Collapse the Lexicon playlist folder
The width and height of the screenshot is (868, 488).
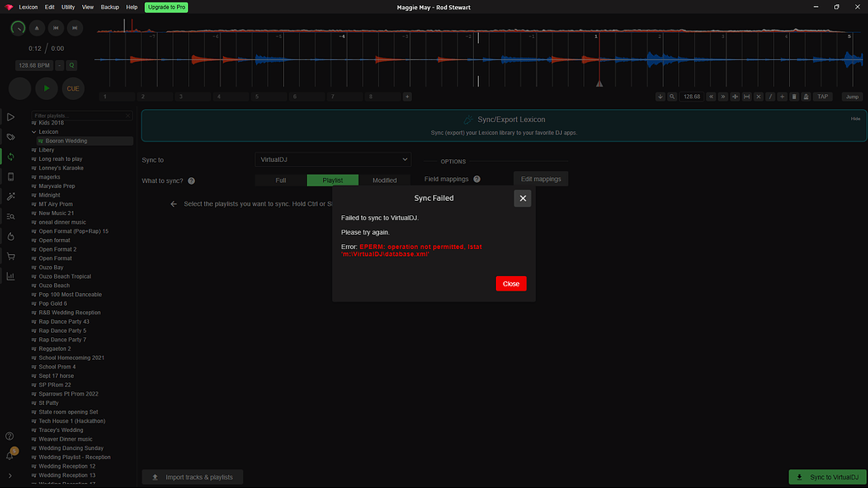click(x=34, y=132)
